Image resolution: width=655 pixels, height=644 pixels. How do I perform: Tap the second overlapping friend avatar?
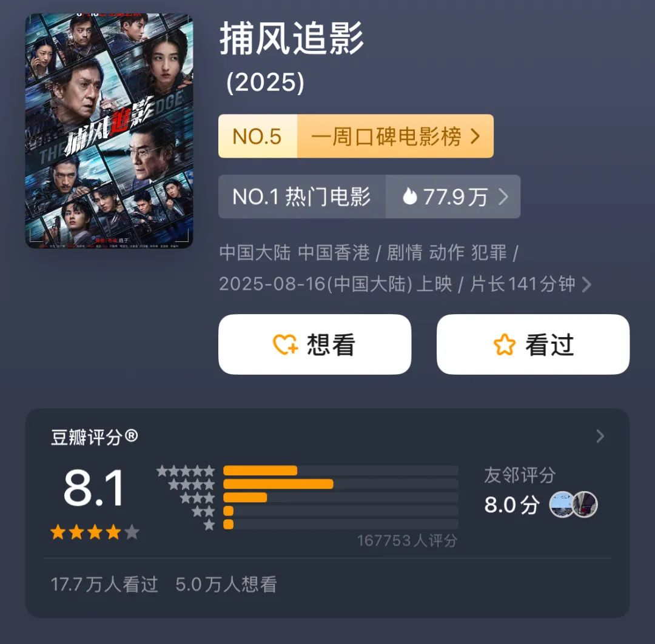tap(586, 505)
